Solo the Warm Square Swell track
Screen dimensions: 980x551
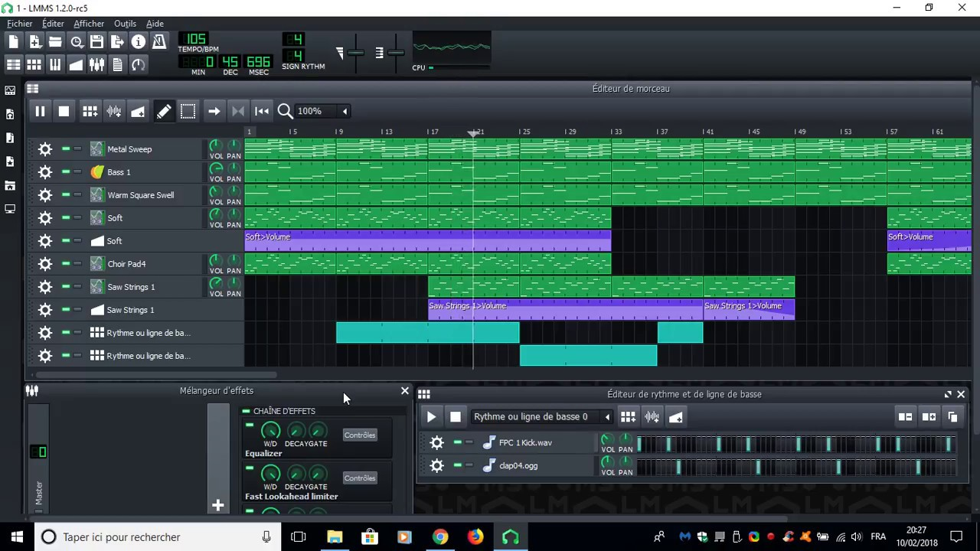[77, 195]
